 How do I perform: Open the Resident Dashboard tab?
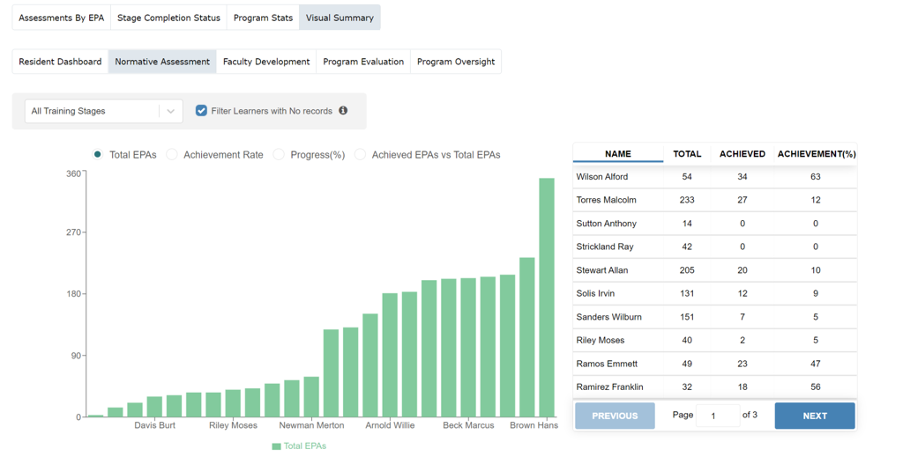pos(60,62)
